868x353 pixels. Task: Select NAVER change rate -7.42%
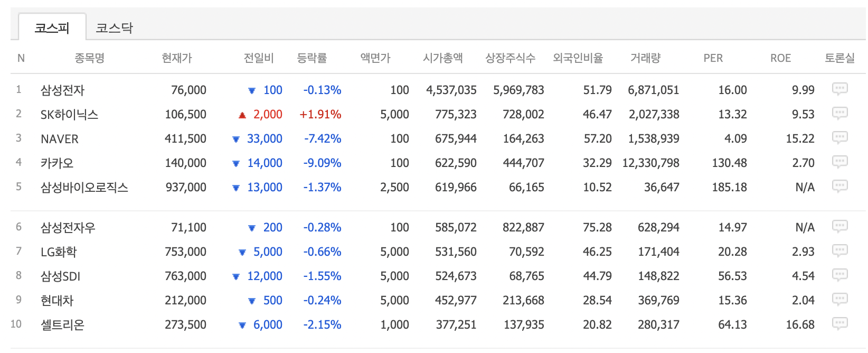[323, 139]
